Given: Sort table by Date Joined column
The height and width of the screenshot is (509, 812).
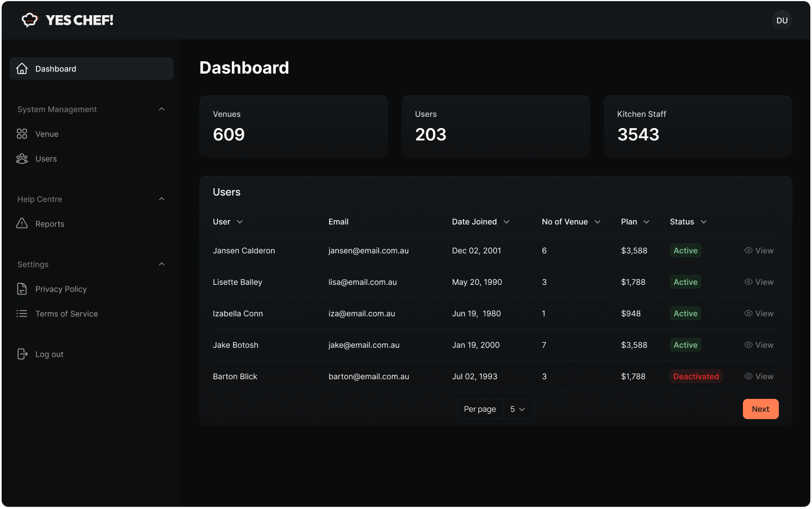Looking at the screenshot, I should [x=507, y=222].
